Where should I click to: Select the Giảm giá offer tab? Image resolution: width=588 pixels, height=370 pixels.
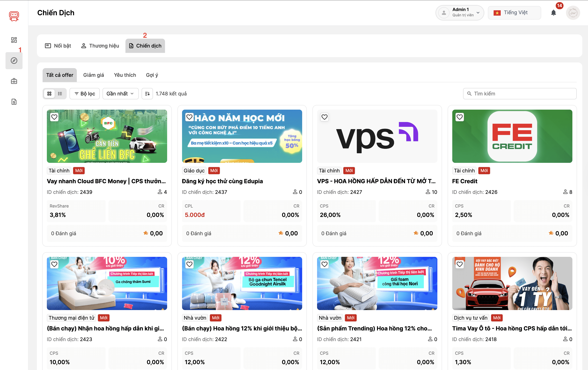[94, 75]
